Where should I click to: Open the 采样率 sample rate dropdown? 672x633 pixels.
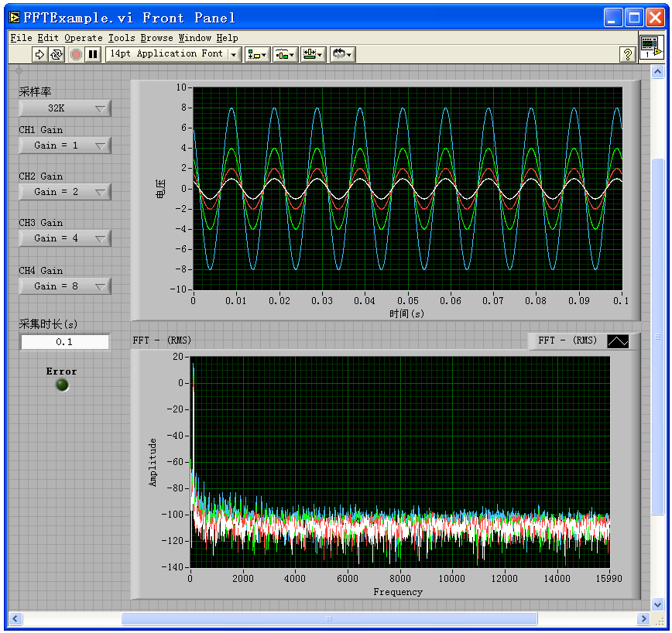pyautogui.click(x=65, y=108)
